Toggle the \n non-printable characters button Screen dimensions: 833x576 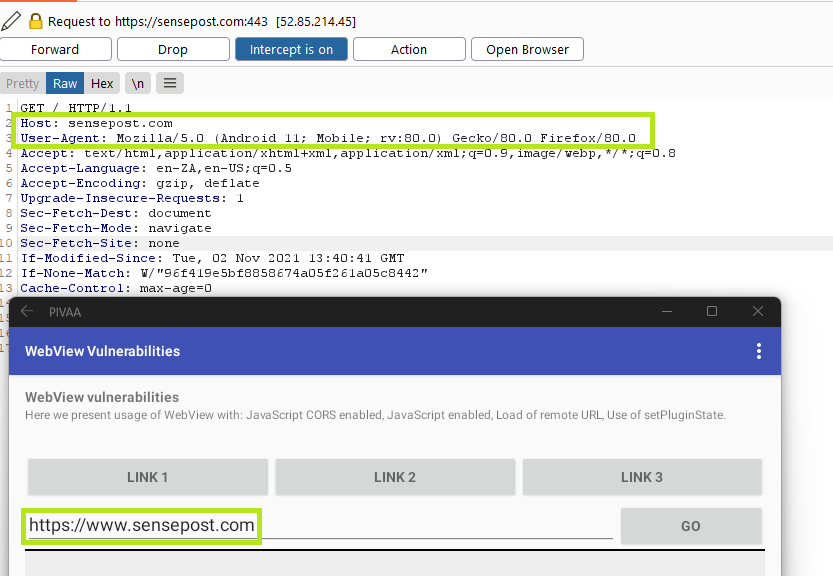click(x=138, y=84)
